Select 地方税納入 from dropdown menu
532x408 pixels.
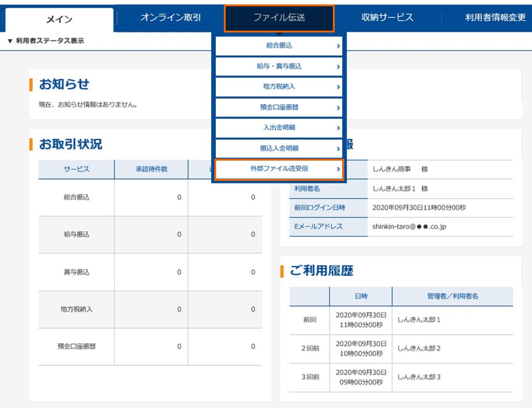pos(279,86)
